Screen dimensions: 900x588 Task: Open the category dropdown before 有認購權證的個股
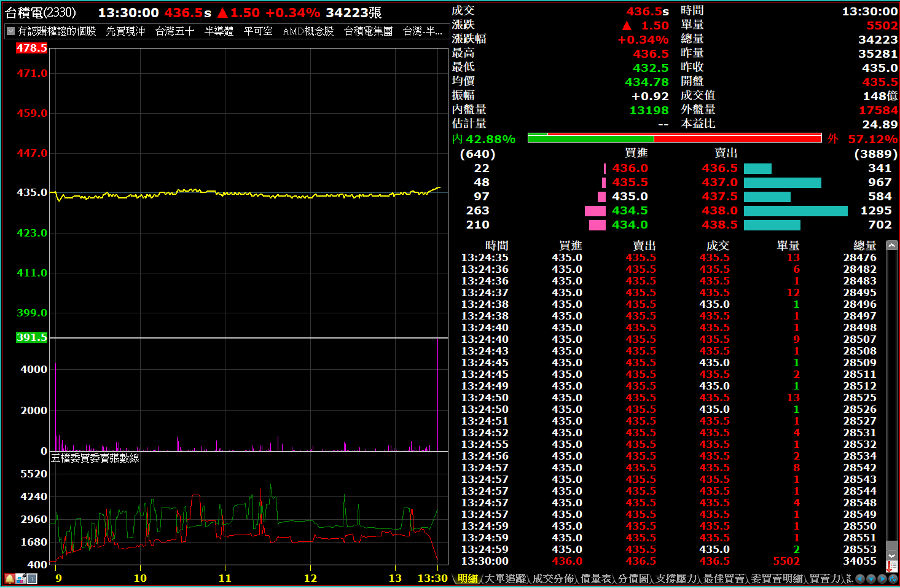(x=10, y=31)
